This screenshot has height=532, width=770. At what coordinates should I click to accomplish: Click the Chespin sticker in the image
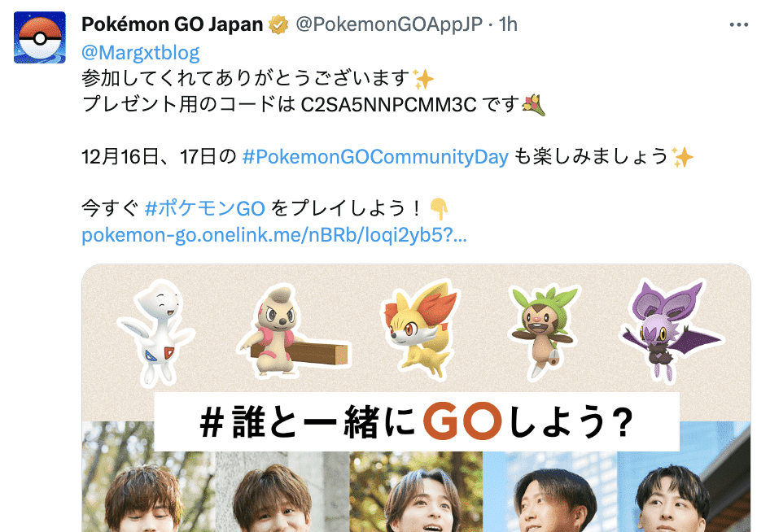[x=544, y=332]
